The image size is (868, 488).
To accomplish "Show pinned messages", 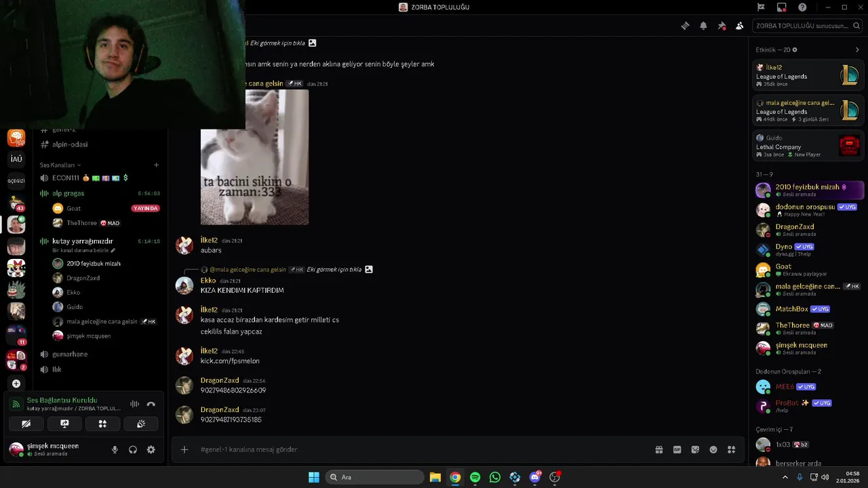I will point(722,26).
